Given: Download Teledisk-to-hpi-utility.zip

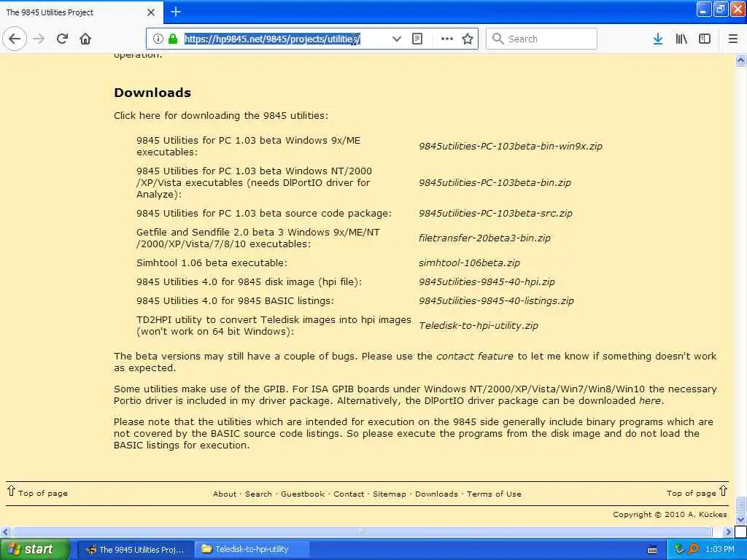Looking at the screenshot, I should click(x=479, y=326).
